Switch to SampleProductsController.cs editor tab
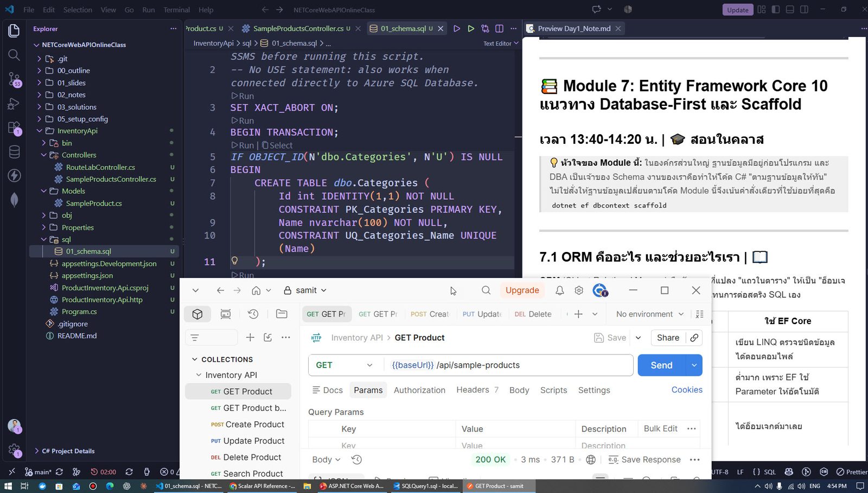 (x=298, y=28)
